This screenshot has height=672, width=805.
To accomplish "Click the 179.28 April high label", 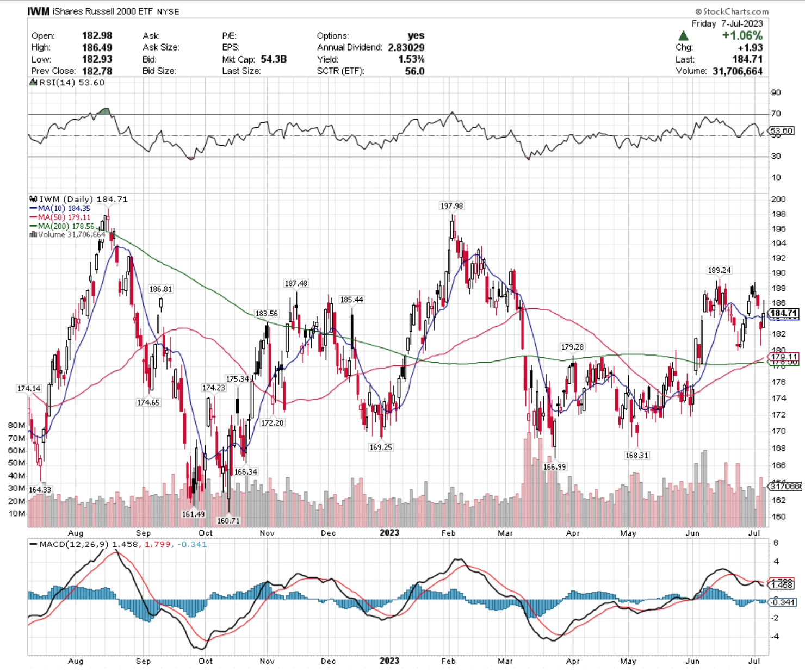I will [572, 347].
